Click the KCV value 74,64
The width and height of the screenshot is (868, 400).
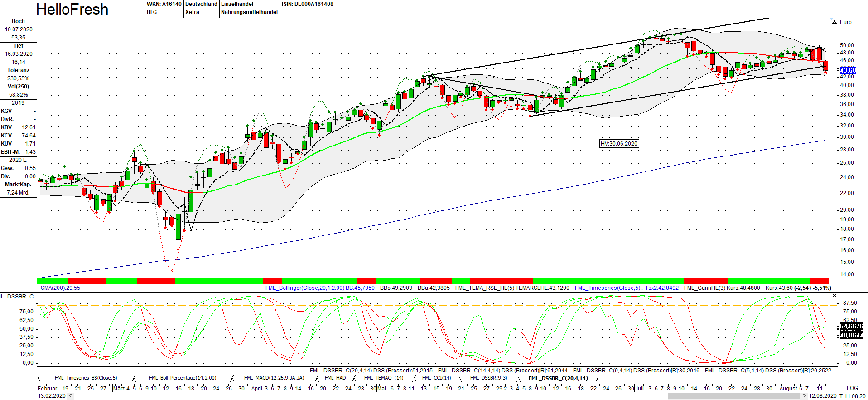click(x=29, y=136)
